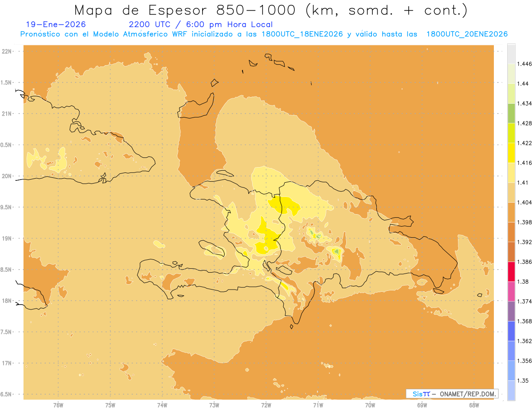The height and width of the screenshot is (411, 532).
Task: Click the legend value '1.446'
Action: [x=524, y=64]
